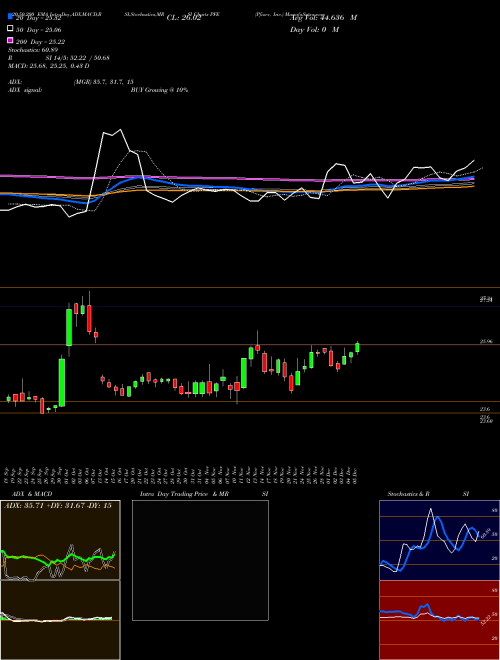
Task: Click the 'ADX: 35.71 +DY: 31.67 -DY: 15' header
Action: (x=58, y=506)
